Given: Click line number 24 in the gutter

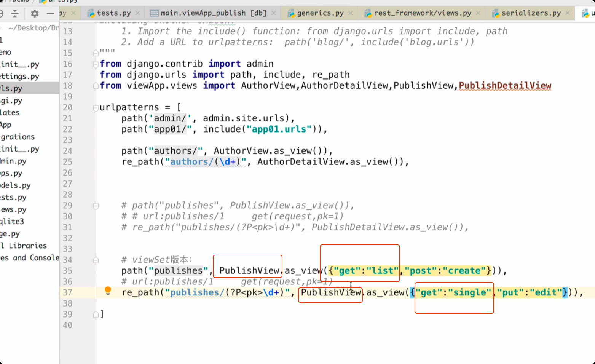Looking at the screenshot, I should point(67,151).
